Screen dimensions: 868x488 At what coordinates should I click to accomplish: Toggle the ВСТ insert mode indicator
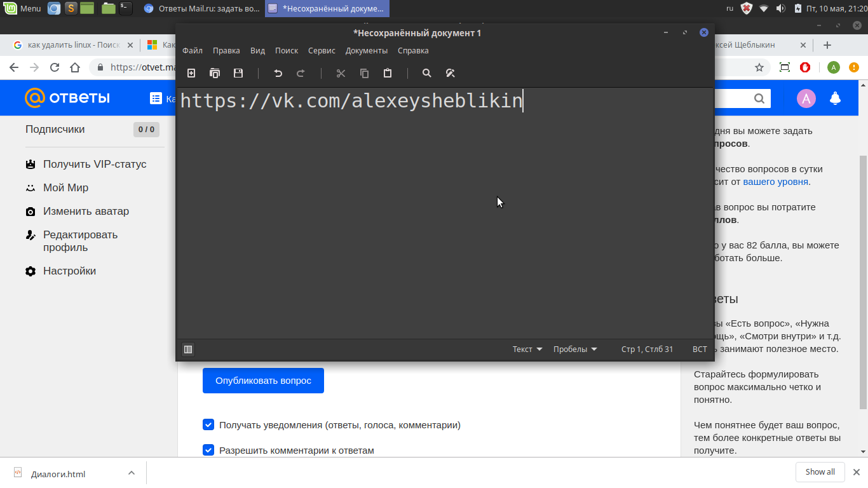700,349
